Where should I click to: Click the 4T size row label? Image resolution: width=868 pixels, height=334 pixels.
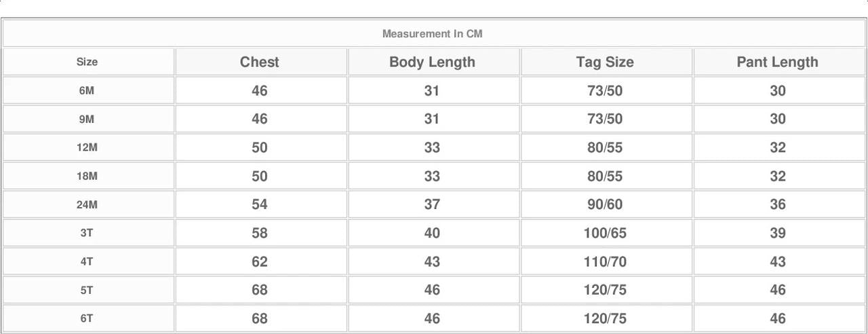[87, 261]
